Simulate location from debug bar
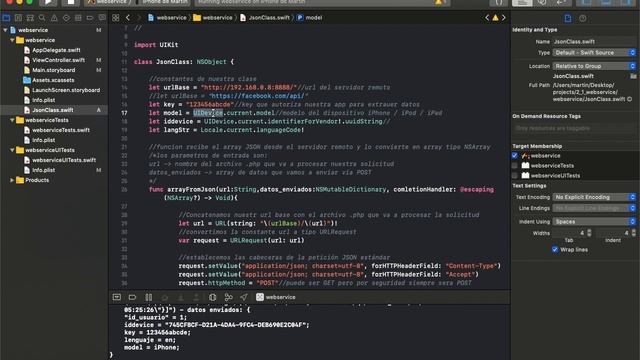Image resolution: width=640 pixels, height=360 pixels. coord(244,297)
